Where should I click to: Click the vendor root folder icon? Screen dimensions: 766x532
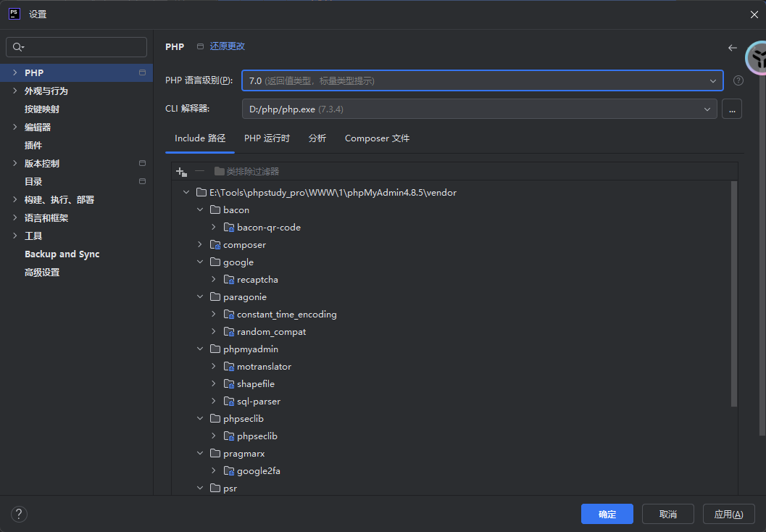pyautogui.click(x=201, y=193)
